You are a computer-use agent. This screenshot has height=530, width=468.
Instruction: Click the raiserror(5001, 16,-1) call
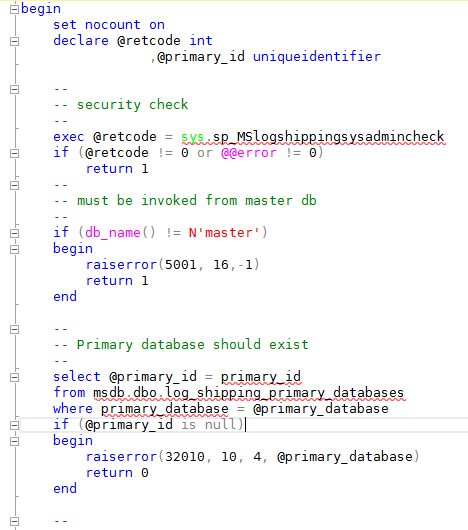point(173,265)
